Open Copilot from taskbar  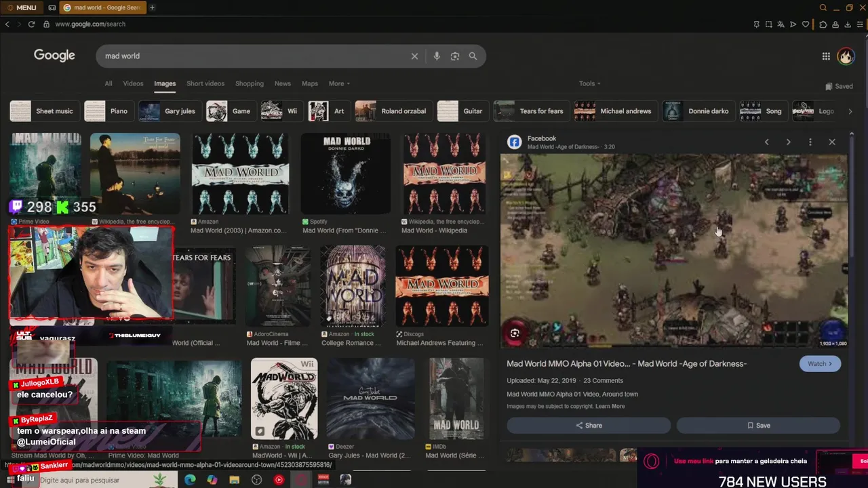212,480
